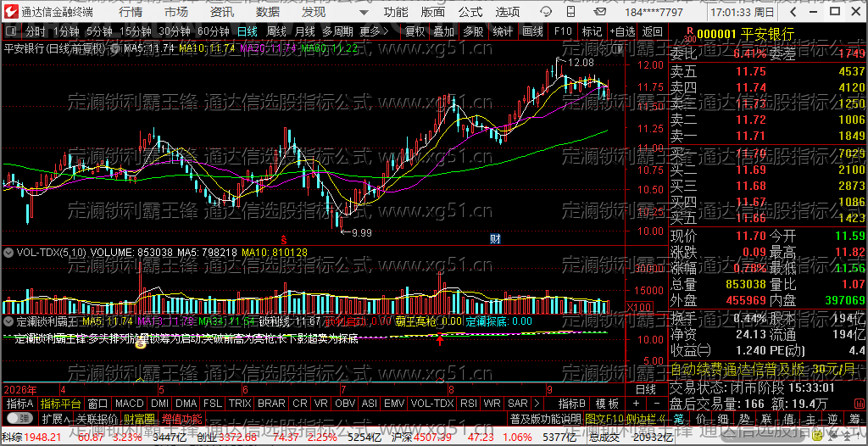Open the 指标平台 tab

pos(61,403)
